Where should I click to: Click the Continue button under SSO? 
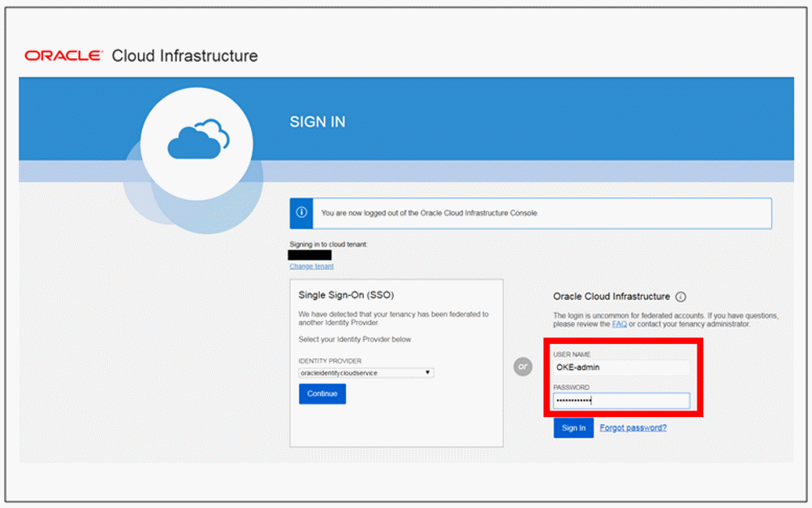[322, 394]
